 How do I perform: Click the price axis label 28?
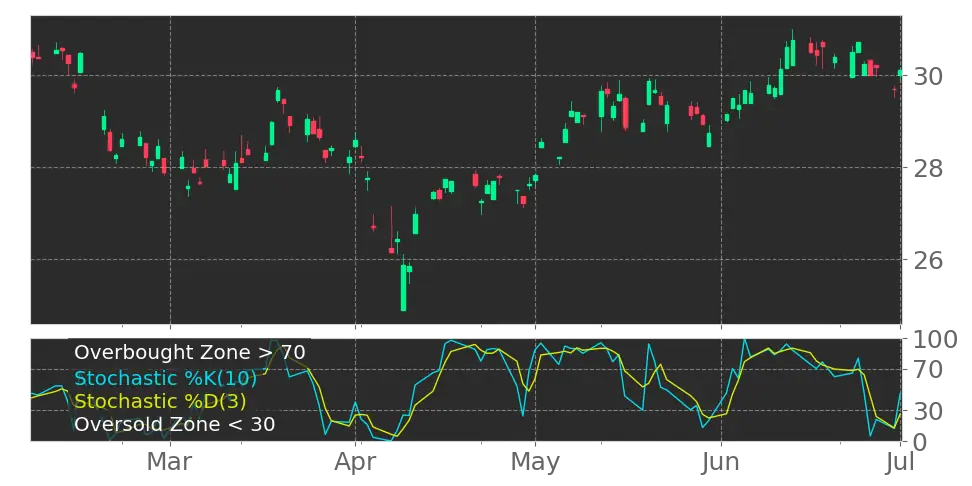tap(928, 168)
